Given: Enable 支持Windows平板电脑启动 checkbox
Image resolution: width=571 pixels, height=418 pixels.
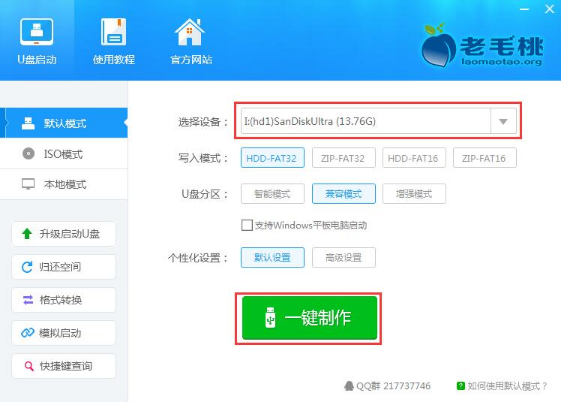Looking at the screenshot, I should [247, 225].
